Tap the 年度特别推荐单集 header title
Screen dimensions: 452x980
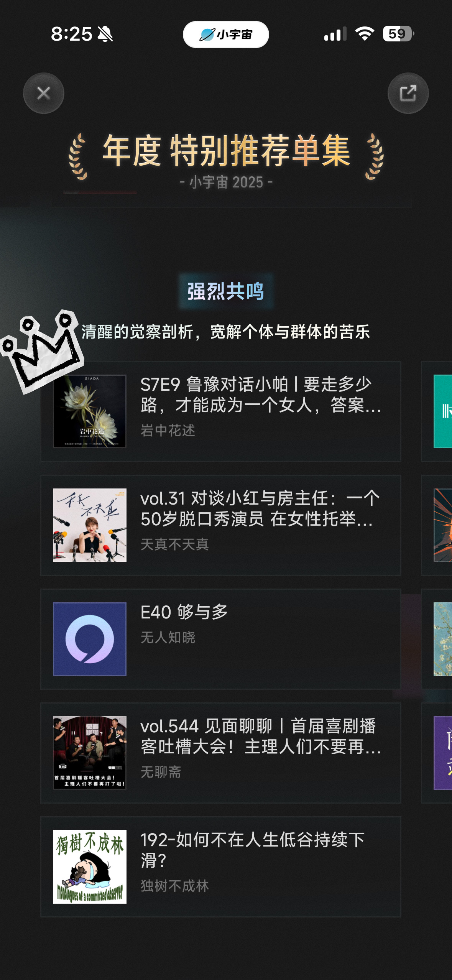[226, 151]
